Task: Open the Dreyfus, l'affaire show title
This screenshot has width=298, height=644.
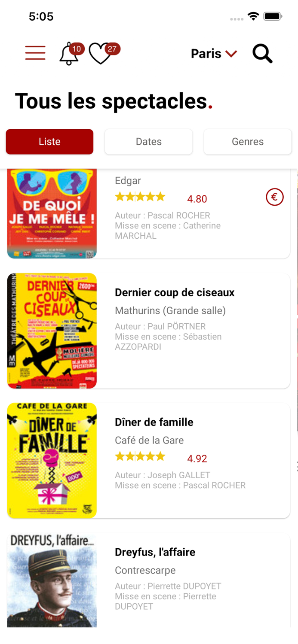Action: click(155, 552)
